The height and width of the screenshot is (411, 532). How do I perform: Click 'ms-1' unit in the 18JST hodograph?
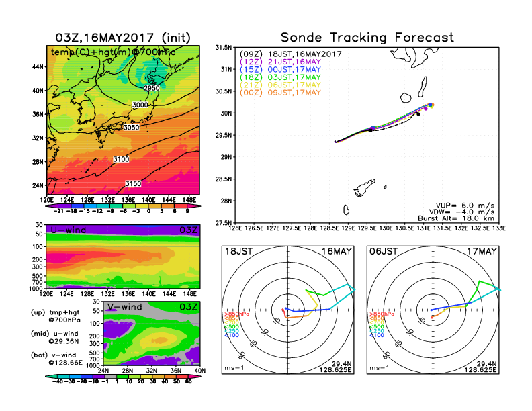click(x=234, y=368)
